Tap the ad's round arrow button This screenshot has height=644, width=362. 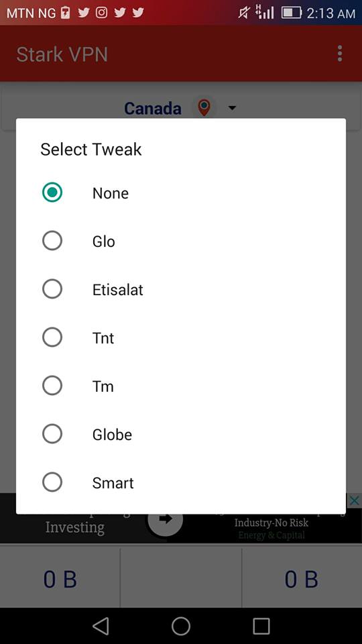[x=165, y=519]
